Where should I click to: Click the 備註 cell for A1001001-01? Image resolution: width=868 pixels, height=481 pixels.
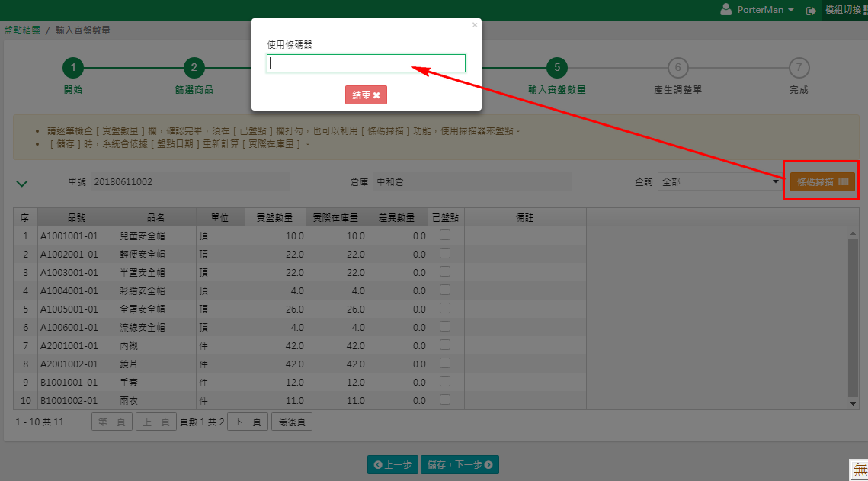[x=525, y=236]
